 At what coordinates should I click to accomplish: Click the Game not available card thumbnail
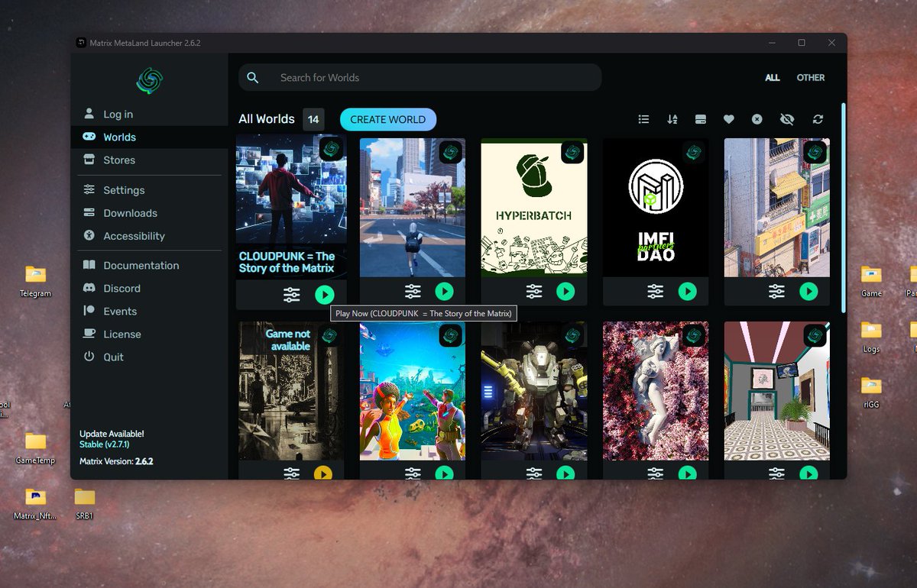[290, 390]
